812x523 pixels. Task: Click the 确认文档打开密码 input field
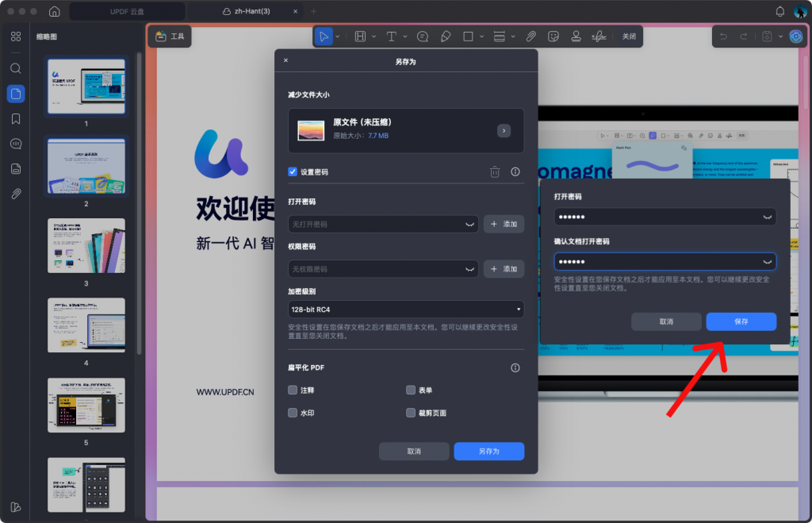pos(665,262)
